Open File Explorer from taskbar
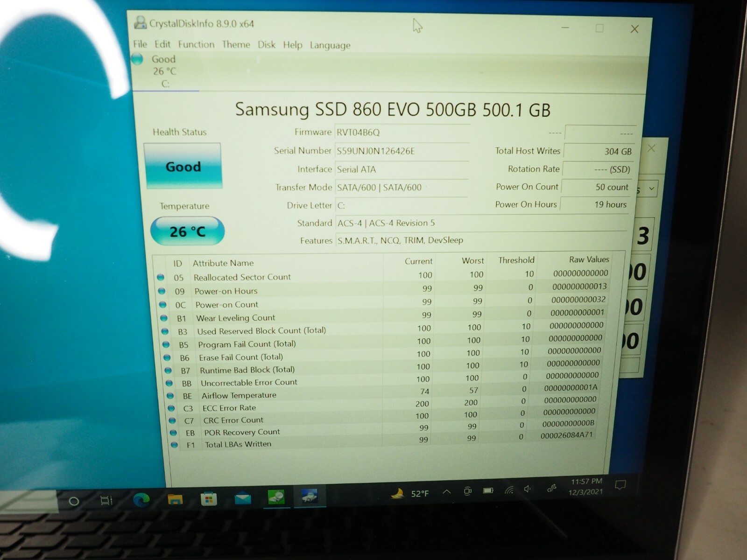This screenshot has width=747, height=560. point(175,500)
